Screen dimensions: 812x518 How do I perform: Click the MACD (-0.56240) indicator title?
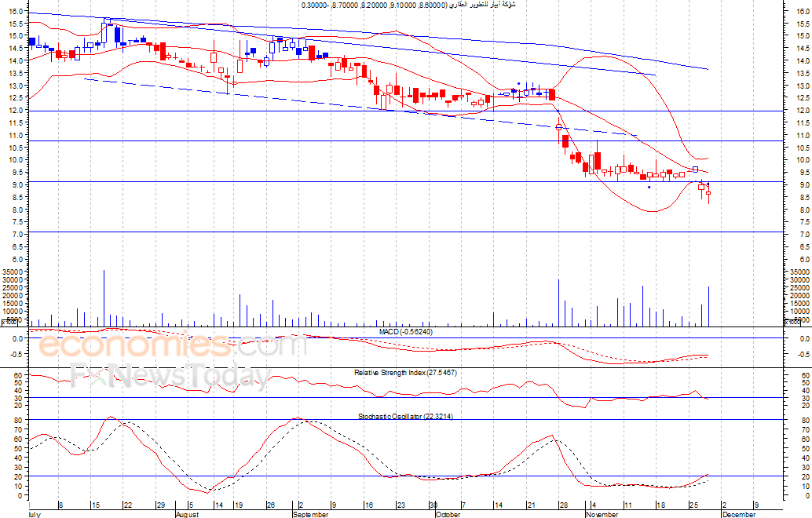point(405,332)
